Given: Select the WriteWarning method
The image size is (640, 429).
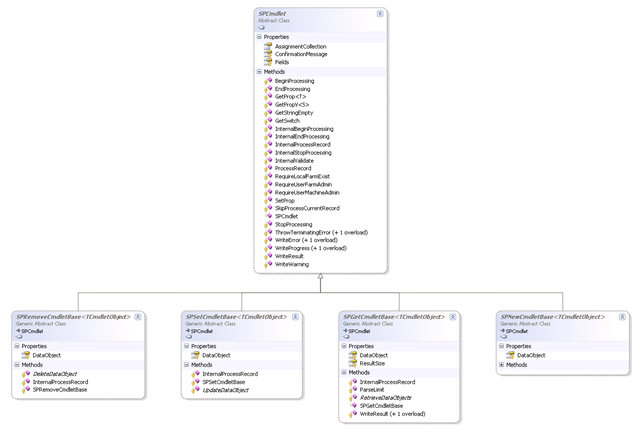Looking at the screenshot, I should point(292,264).
